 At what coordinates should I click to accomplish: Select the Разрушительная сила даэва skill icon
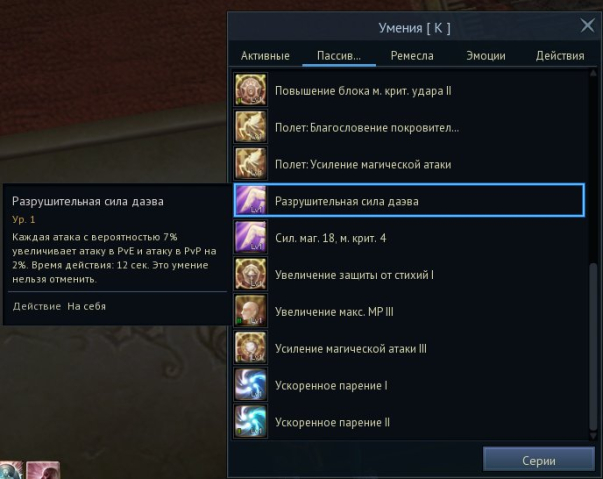(x=250, y=200)
